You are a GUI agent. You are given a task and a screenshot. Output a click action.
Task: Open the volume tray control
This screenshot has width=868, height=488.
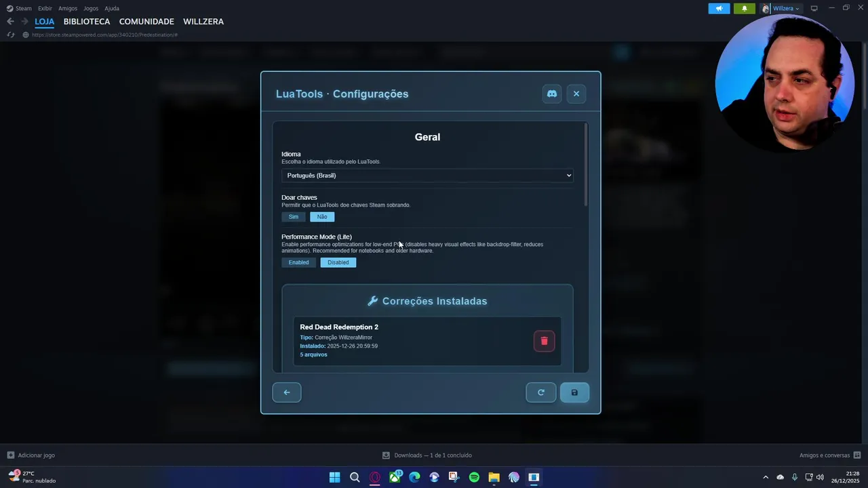point(820,477)
